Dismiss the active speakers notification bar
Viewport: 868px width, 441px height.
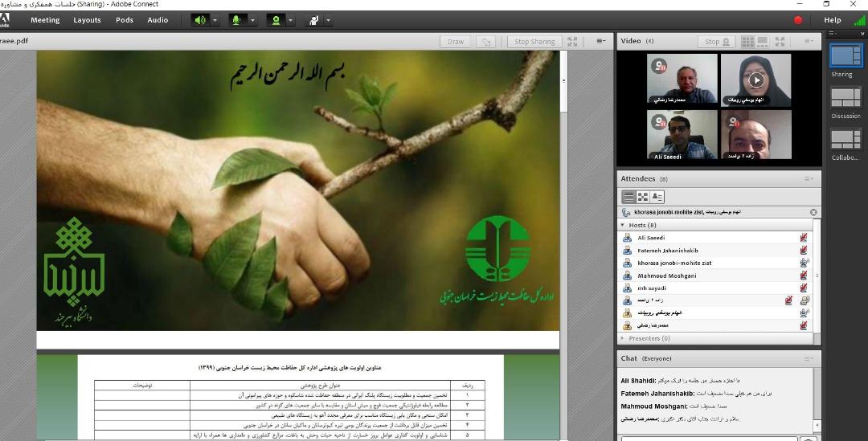click(813, 212)
